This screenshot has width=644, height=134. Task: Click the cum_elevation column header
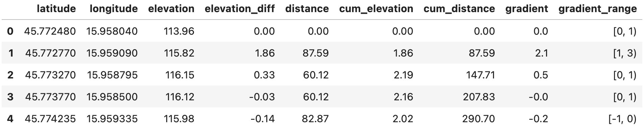[376, 9]
